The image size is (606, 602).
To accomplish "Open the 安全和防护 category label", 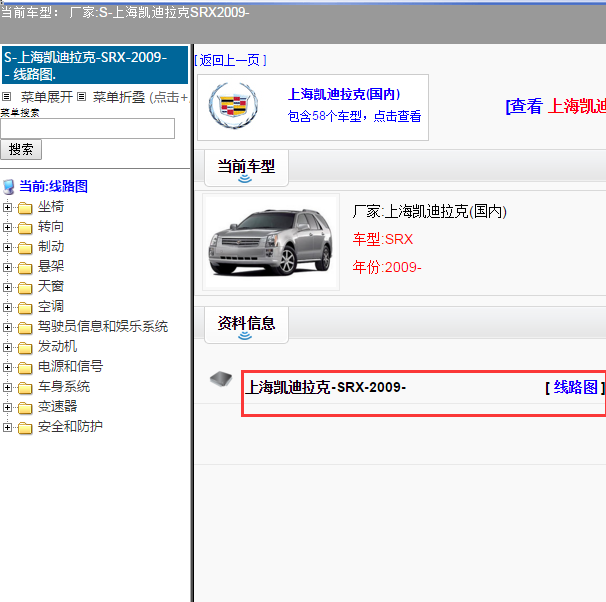I will coord(70,427).
